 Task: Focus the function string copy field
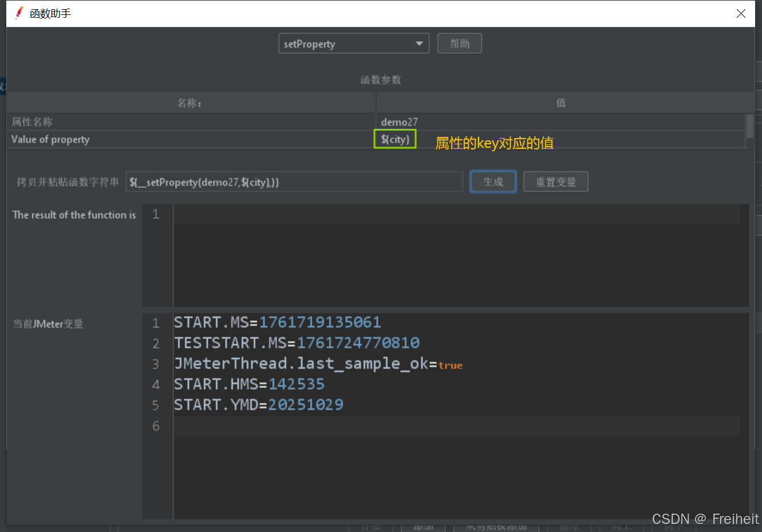(294, 182)
